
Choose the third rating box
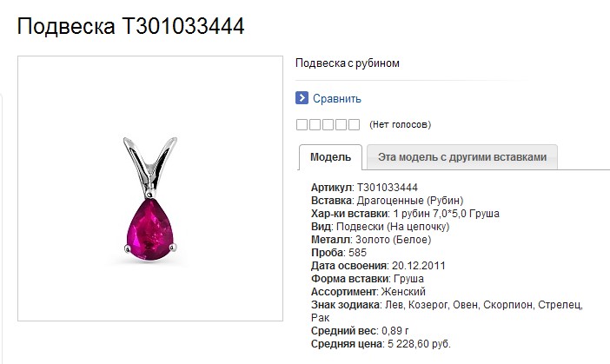click(328, 125)
